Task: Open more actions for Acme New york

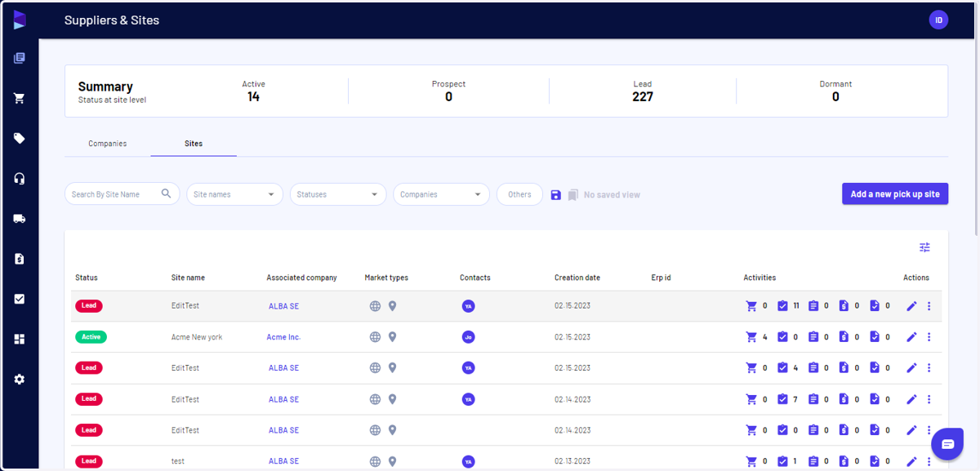Action: (929, 337)
